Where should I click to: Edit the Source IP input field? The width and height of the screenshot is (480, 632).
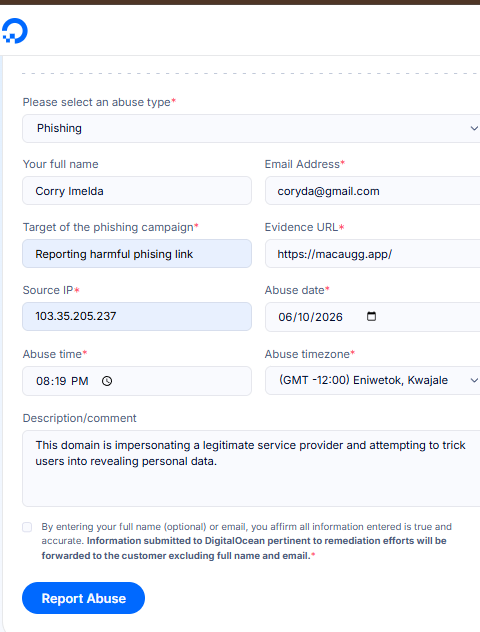(x=137, y=316)
